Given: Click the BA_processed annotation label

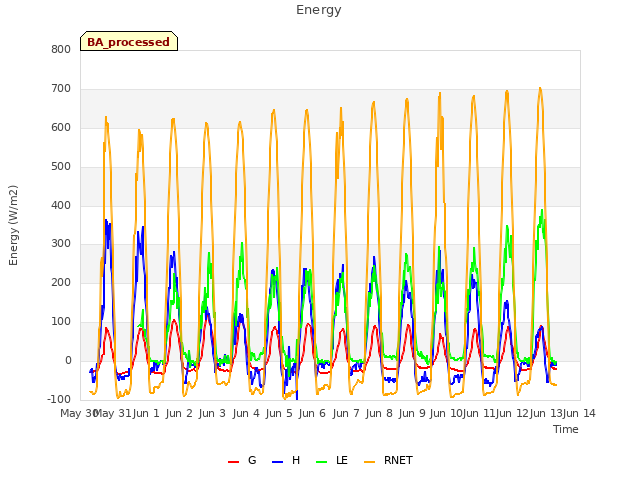Looking at the screenshot, I should tap(129, 42).
